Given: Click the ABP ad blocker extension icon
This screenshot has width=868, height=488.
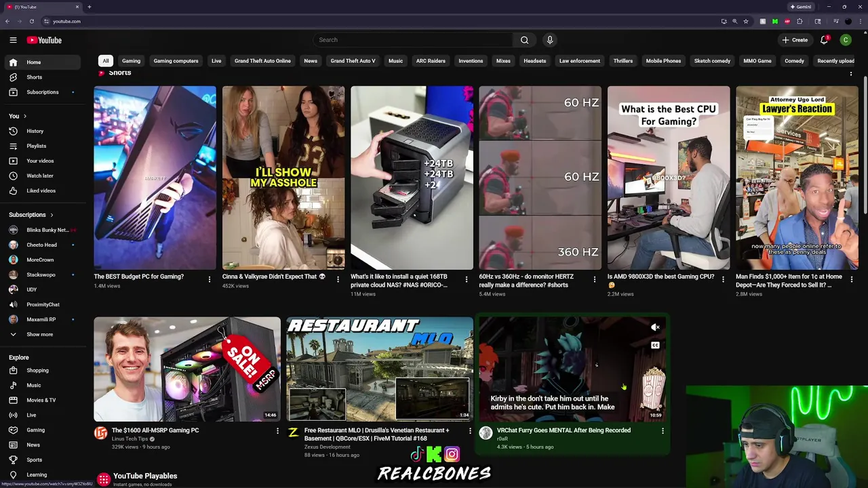Looking at the screenshot, I should [x=787, y=22].
